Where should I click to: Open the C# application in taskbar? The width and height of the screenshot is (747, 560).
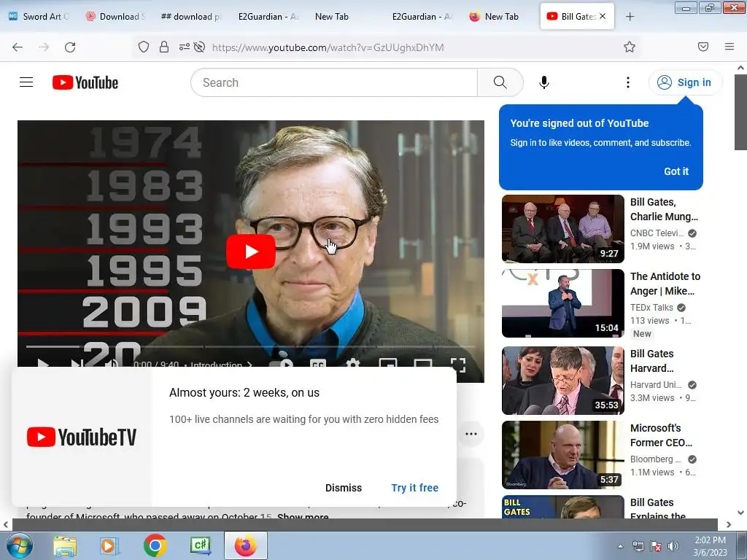point(201,545)
